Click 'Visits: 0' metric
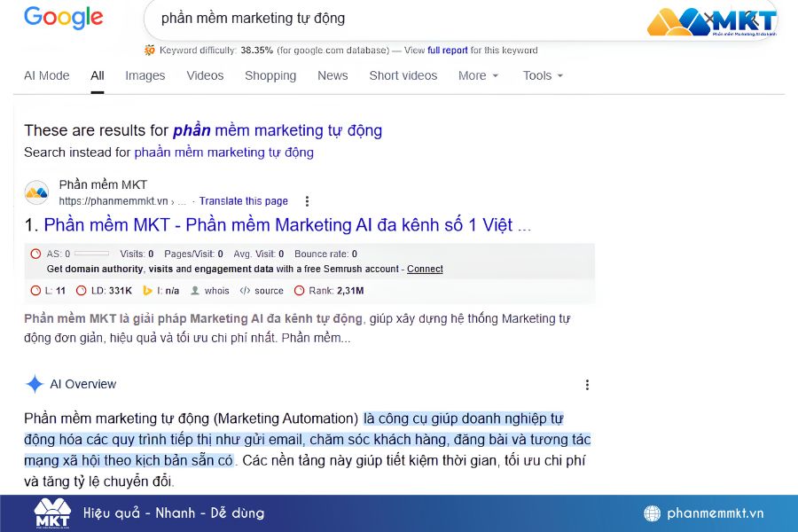798x532 pixels. tap(137, 254)
